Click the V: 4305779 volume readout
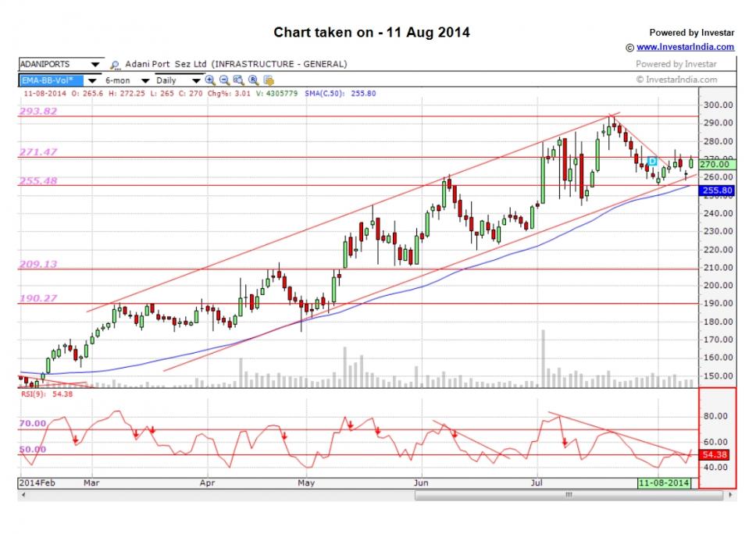 [x=276, y=94]
